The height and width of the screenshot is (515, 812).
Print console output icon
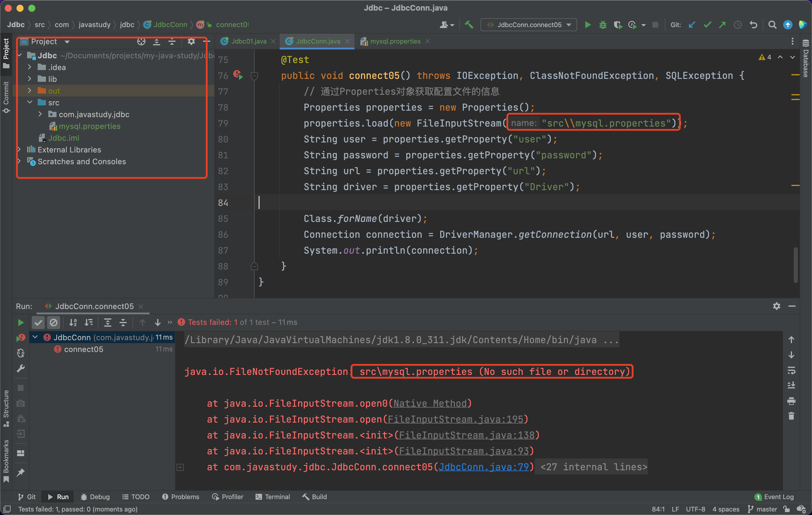[791, 401]
